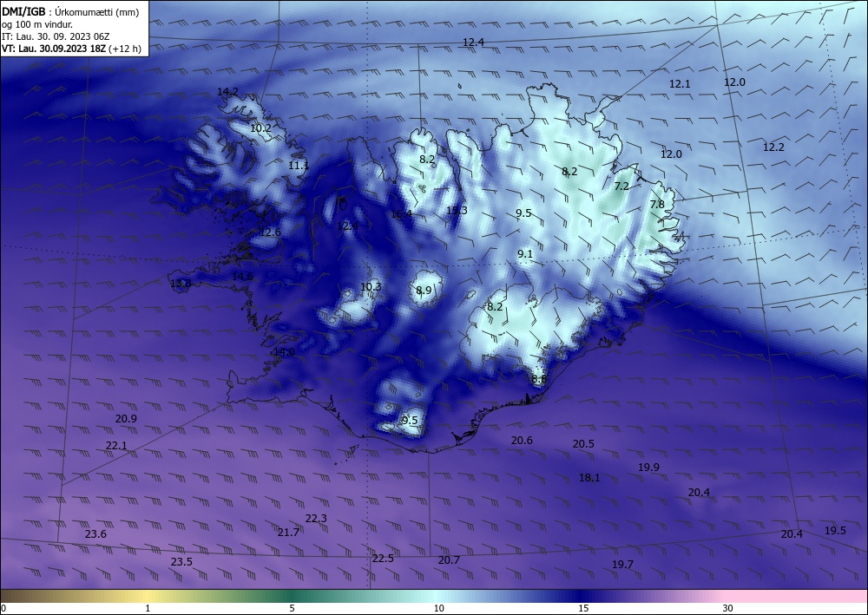Screen dimensions: 868x615
Task: Click the 23.6 value on the map
Action: (x=95, y=533)
